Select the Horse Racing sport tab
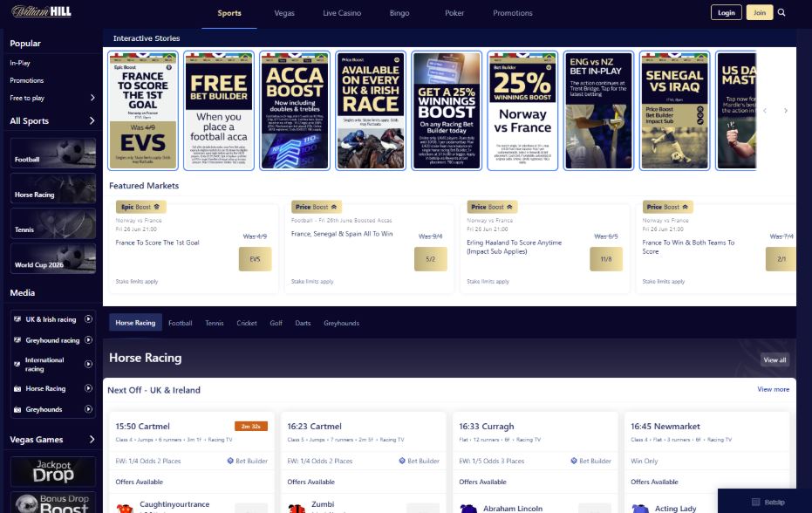The image size is (812, 513). pos(135,322)
